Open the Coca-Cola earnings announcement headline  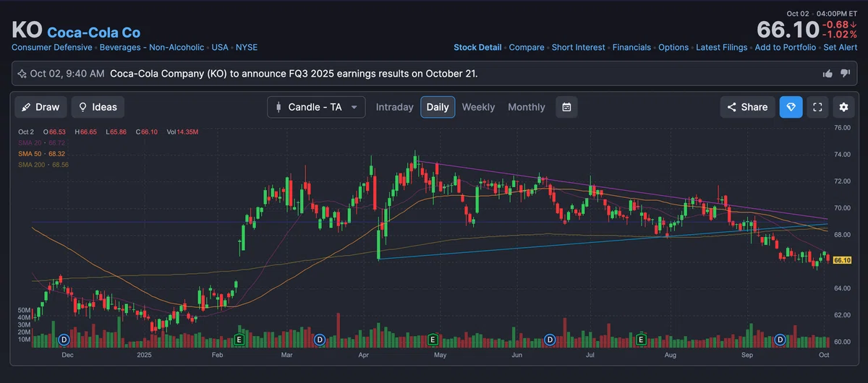coord(294,74)
